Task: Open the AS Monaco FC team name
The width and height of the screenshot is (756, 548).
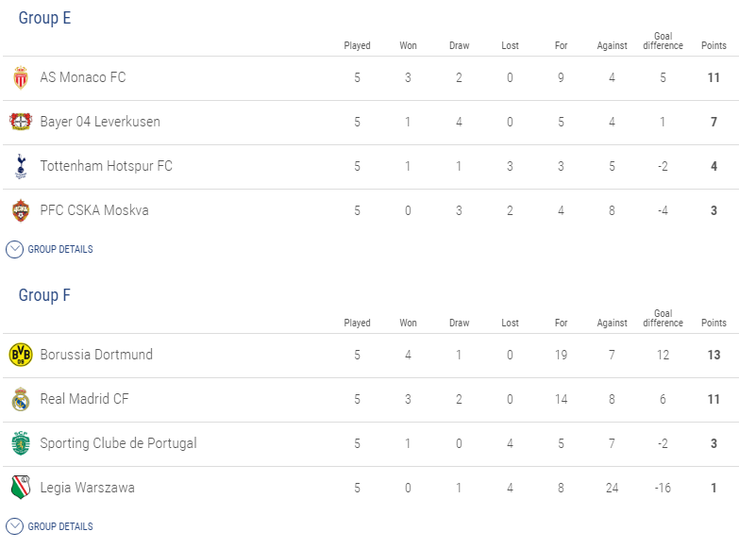Action: point(83,77)
